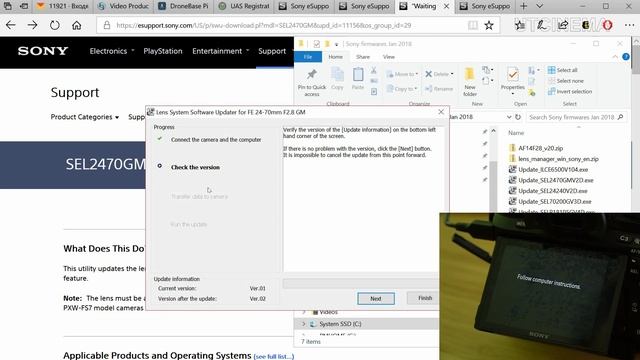Switch to View tab in Explorer

[x=389, y=57]
